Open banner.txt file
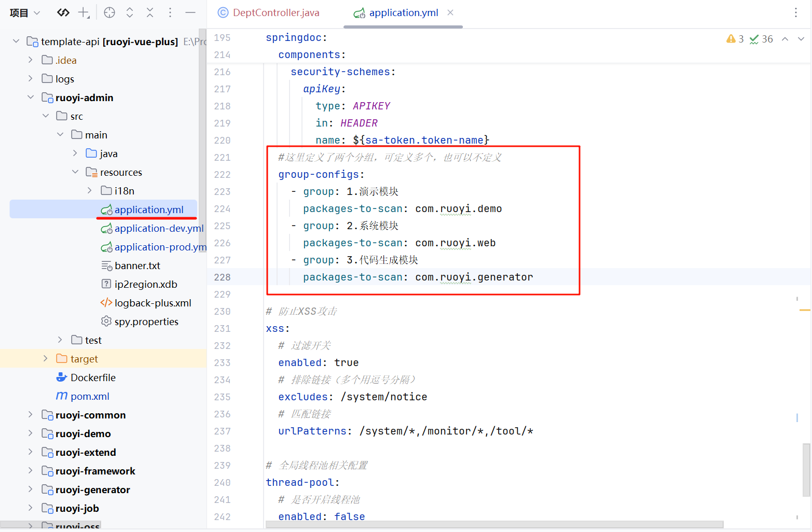Image resolution: width=812 pixels, height=532 pixels. tap(137, 265)
